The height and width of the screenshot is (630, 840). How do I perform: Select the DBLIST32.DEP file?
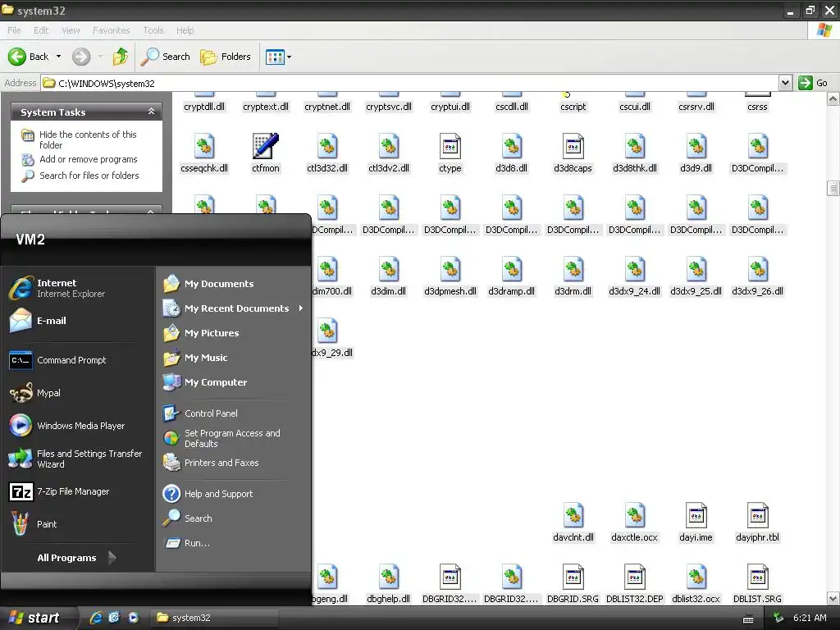pos(634,584)
